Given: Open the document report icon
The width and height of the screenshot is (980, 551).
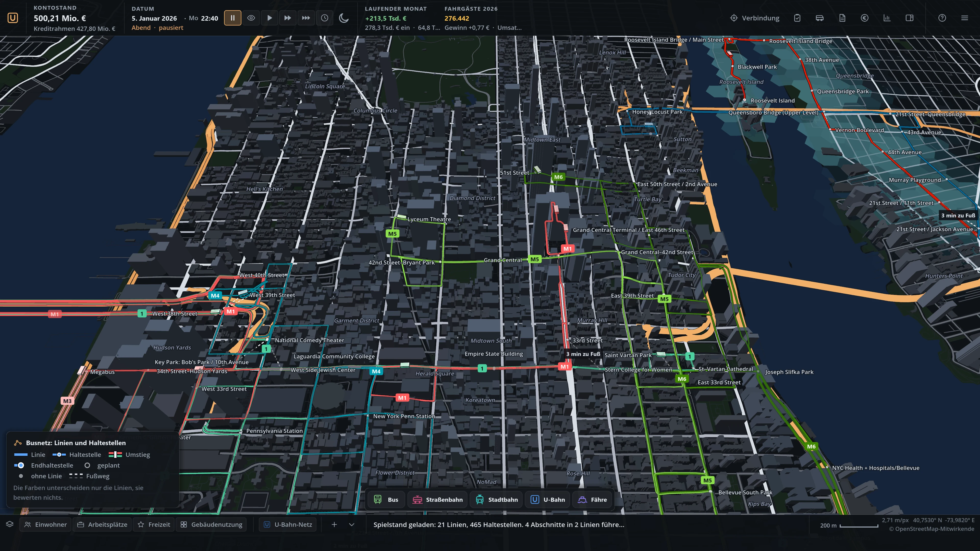Looking at the screenshot, I should (x=842, y=18).
